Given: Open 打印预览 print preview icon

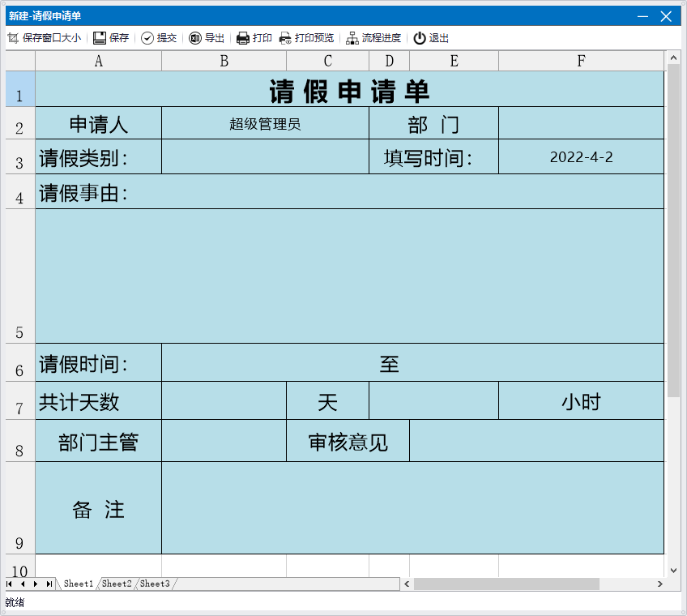Looking at the screenshot, I should [x=285, y=38].
